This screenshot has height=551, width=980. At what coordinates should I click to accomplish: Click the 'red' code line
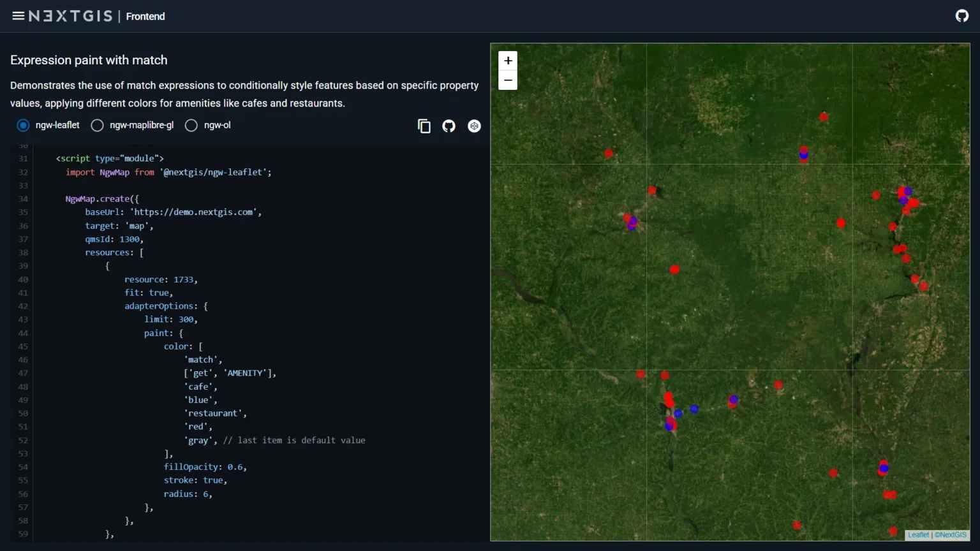pos(198,427)
